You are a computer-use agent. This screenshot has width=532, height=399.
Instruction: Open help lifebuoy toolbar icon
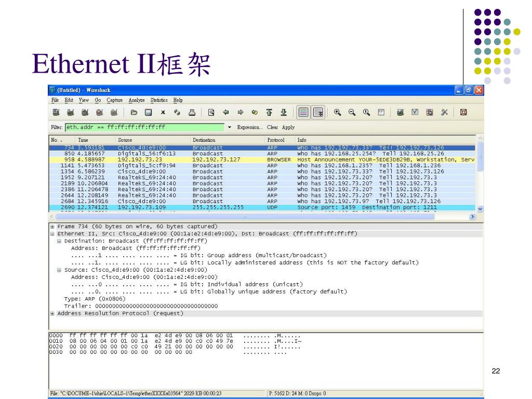pyautogui.click(x=463, y=112)
